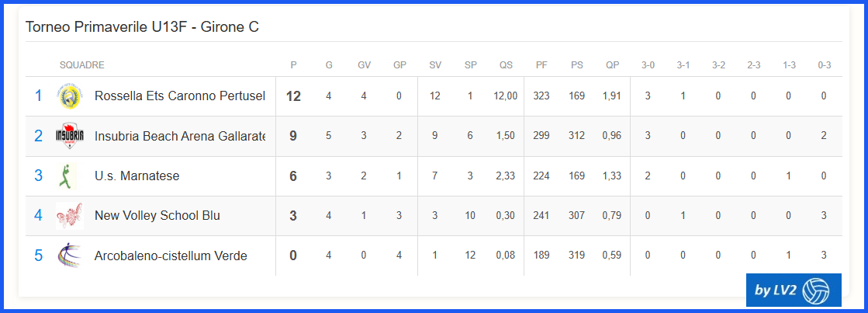868x313 pixels.
Task: Click the QS column header
Action: [x=506, y=65]
